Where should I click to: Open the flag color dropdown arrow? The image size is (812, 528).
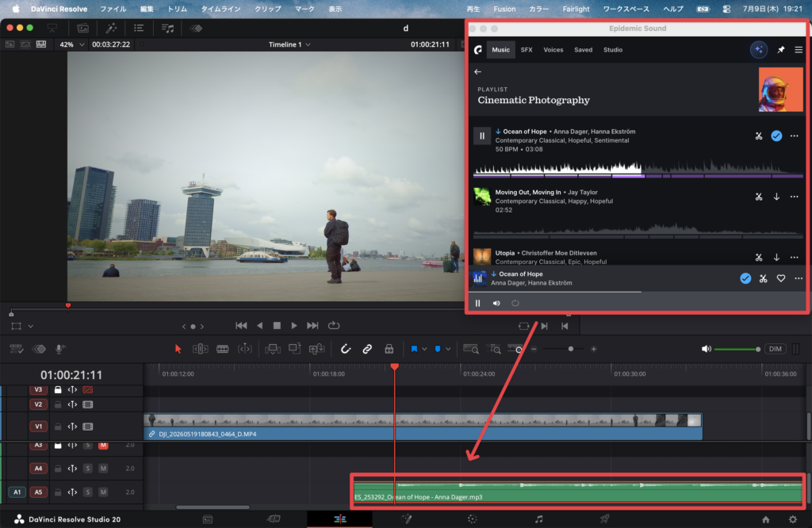pos(424,349)
